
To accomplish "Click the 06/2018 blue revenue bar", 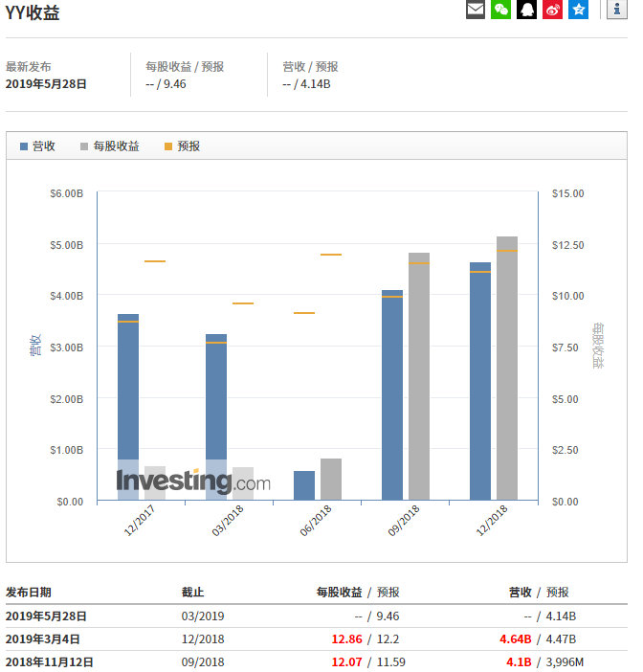I will [x=304, y=485].
